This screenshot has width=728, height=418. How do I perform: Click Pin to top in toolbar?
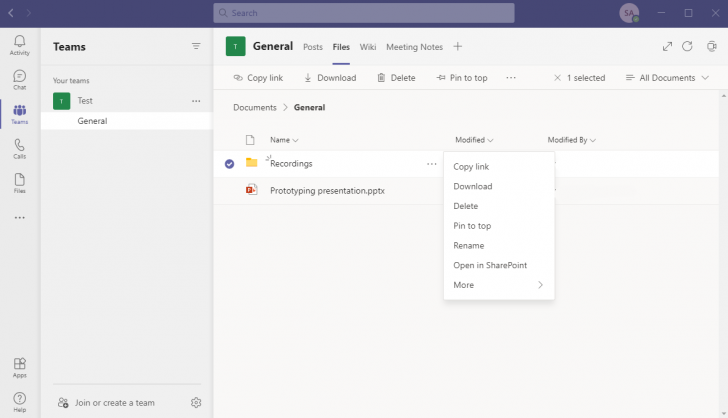[462, 78]
